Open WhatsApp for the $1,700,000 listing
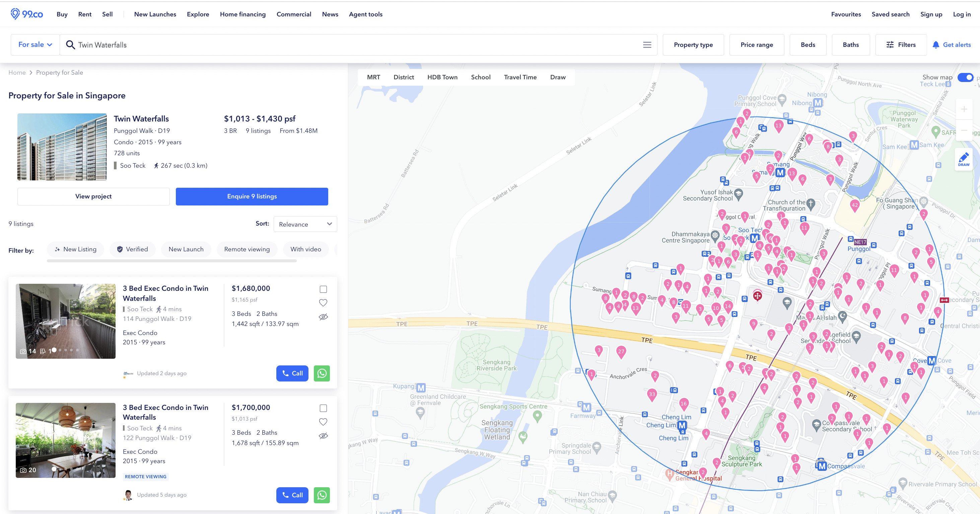Screen dimensions: 980x514 coord(322,495)
